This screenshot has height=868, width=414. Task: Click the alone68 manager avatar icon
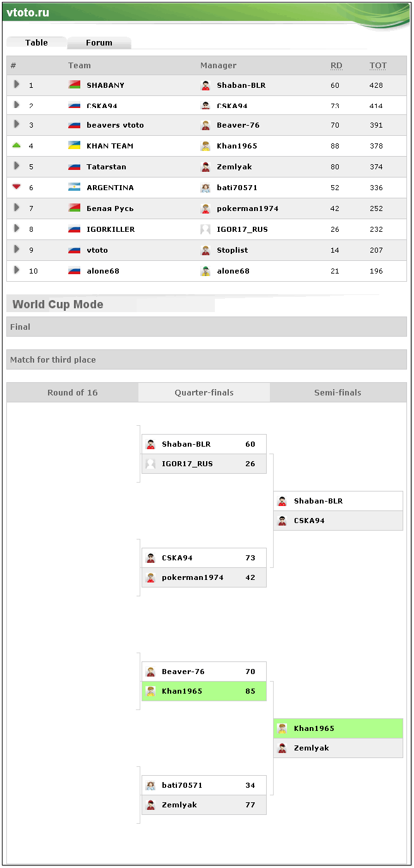[x=205, y=271]
